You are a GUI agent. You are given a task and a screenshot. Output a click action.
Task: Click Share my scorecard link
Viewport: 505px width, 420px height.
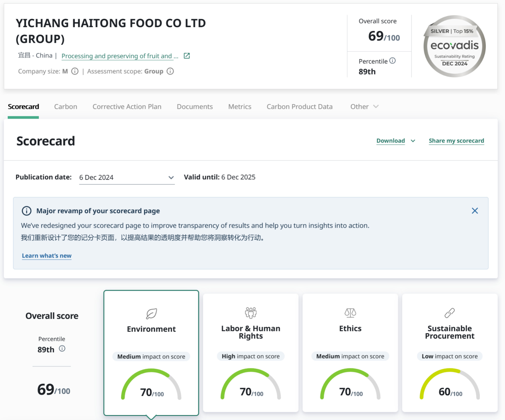click(456, 141)
